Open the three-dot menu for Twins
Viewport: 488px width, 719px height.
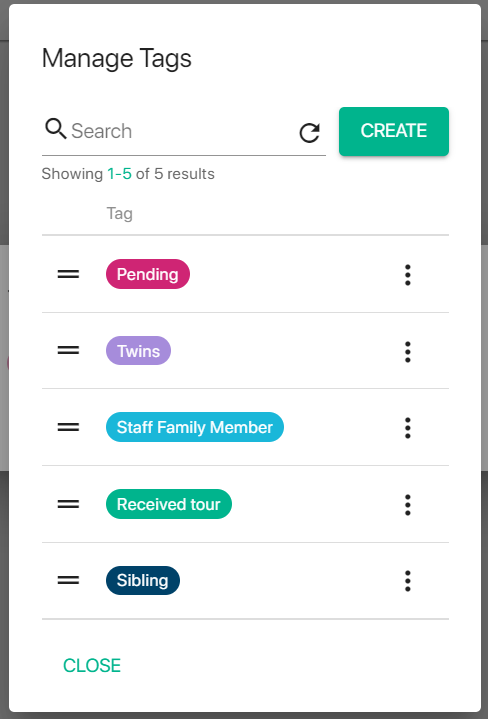click(408, 352)
